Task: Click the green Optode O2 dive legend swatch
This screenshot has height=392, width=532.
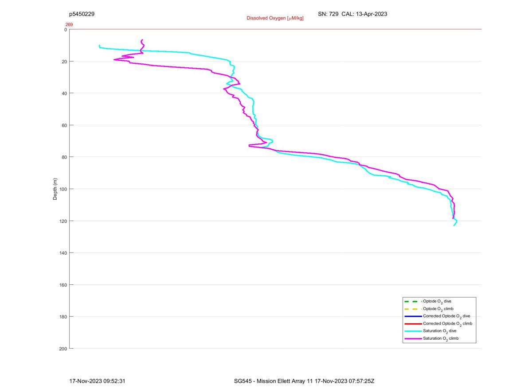Action: 413,301
